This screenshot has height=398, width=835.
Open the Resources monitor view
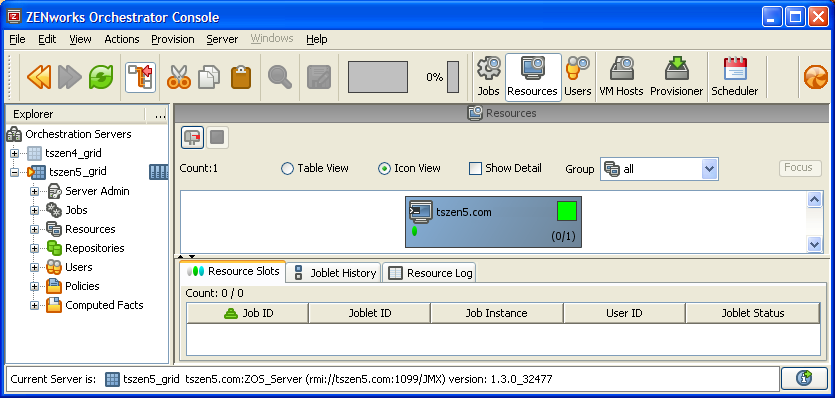click(x=533, y=77)
